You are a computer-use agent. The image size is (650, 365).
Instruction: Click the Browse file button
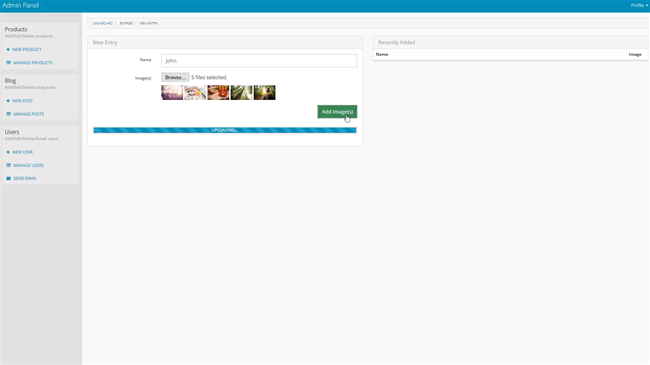point(175,77)
